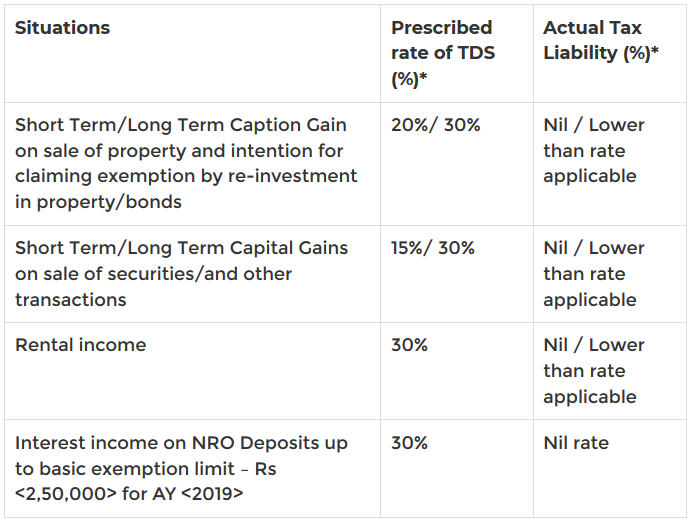The width and height of the screenshot is (691, 525).
Task: Click the '20%/ 30%' TDS rate cell
Action: tap(436, 125)
